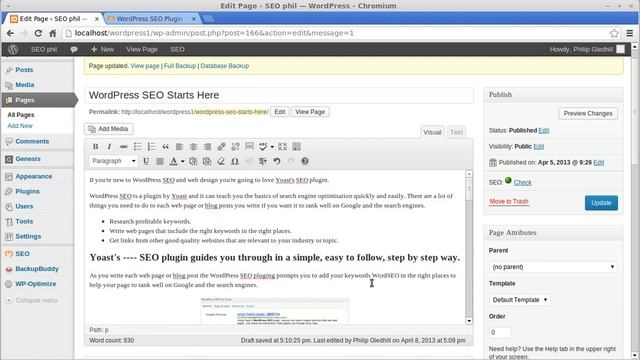Open Plugins menu in sidebar
Image resolution: width=640 pixels, height=360 pixels.
(x=27, y=191)
